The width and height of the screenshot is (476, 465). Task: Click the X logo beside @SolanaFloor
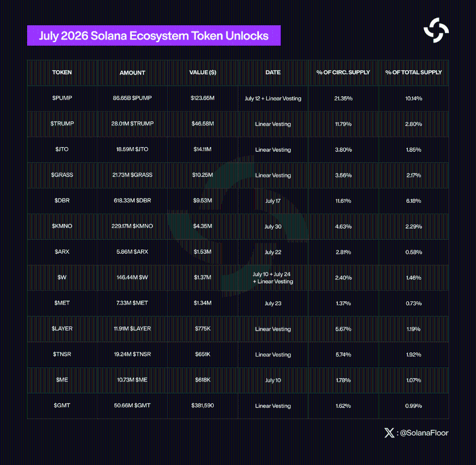point(389,433)
